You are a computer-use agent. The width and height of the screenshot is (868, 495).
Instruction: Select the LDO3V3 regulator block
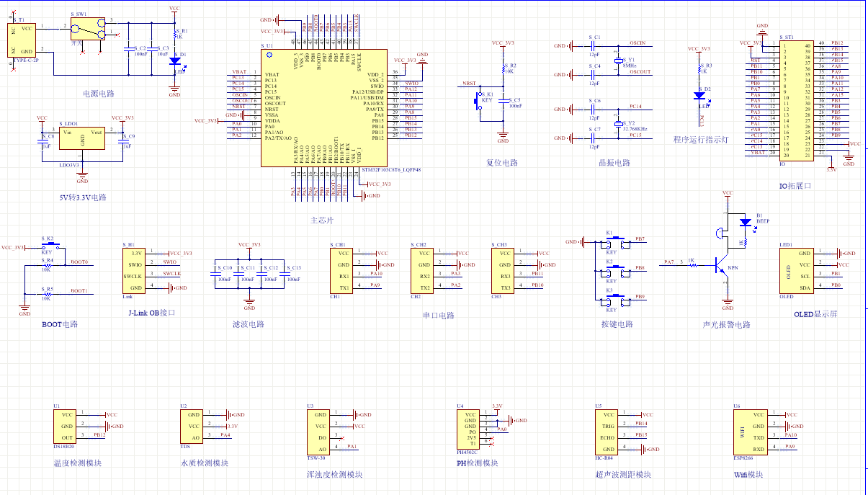click(82, 138)
